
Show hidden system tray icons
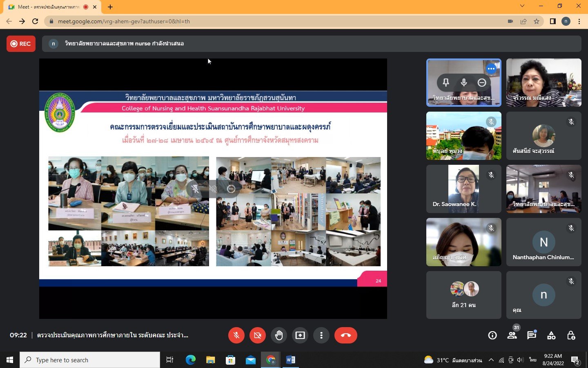491,360
